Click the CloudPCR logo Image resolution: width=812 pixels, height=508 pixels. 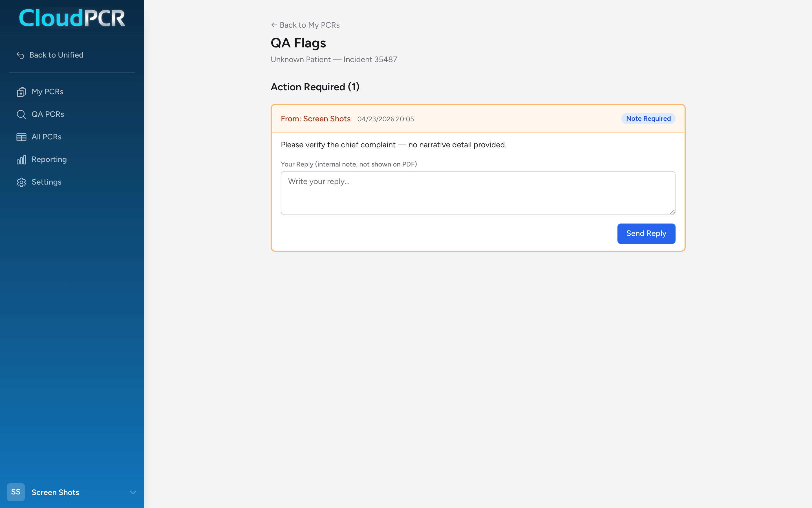click(72, 18)
